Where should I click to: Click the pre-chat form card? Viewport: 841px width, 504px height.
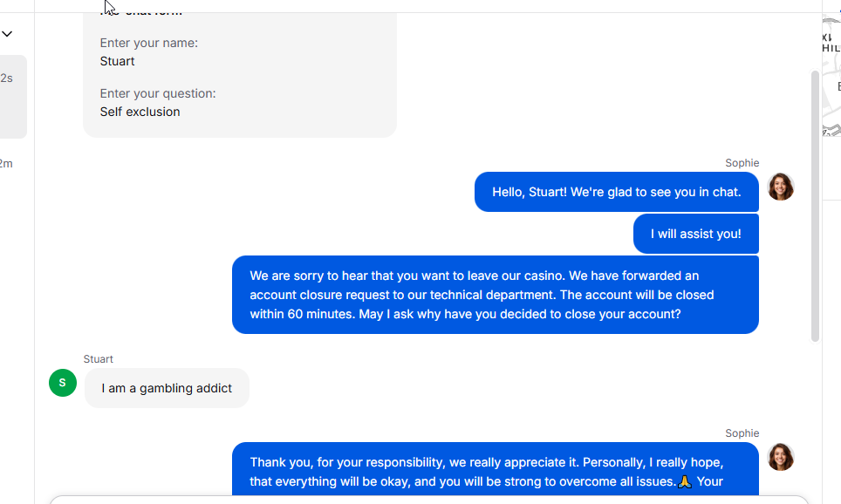(240, 74)
